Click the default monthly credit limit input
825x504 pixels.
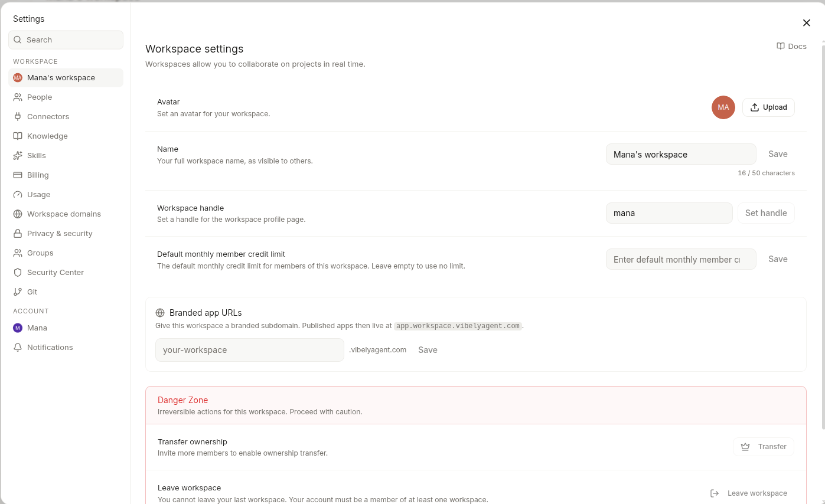[x=681, y=259]
